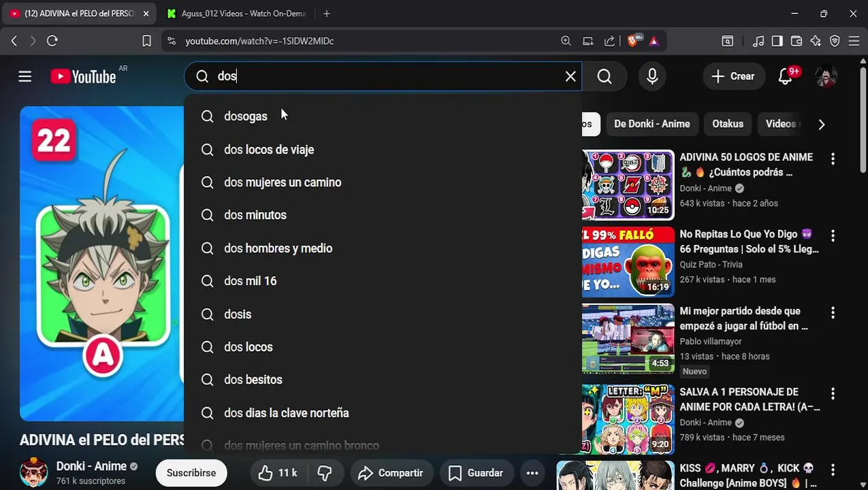Save video with Guardar
The width and height of the screenshot is (868, 490).
476,473
